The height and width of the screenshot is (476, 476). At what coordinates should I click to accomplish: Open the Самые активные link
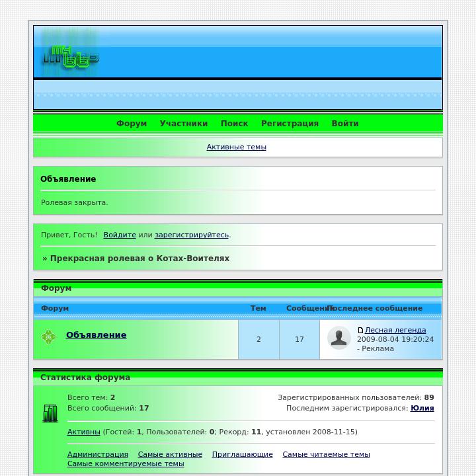coord(170,454)
